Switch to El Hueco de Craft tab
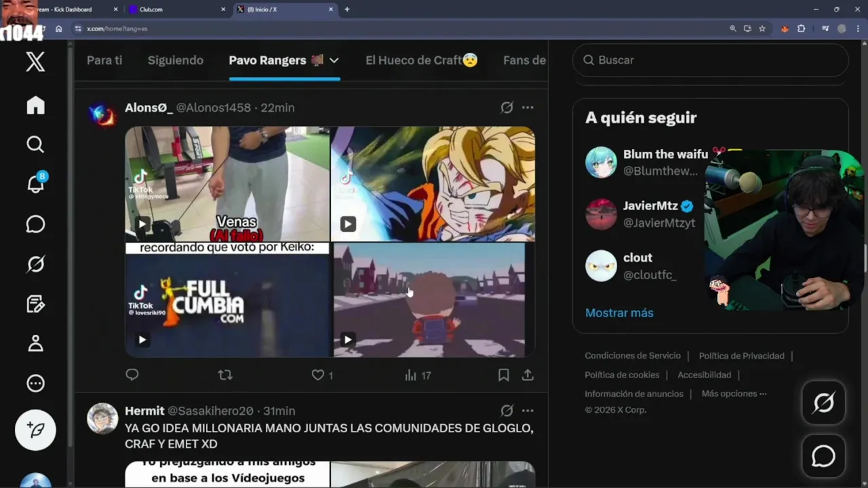Image resolution: width=868 pixels, height=488 pixels. tap(422, 60)
